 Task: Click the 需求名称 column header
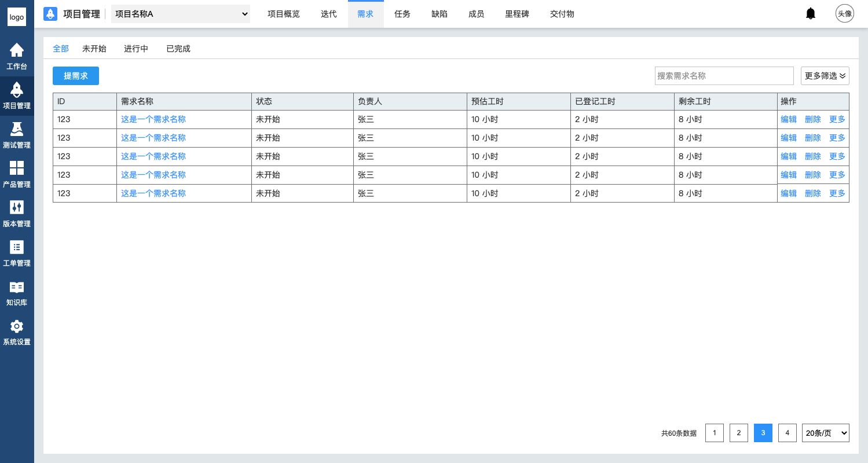coord(184,101)
